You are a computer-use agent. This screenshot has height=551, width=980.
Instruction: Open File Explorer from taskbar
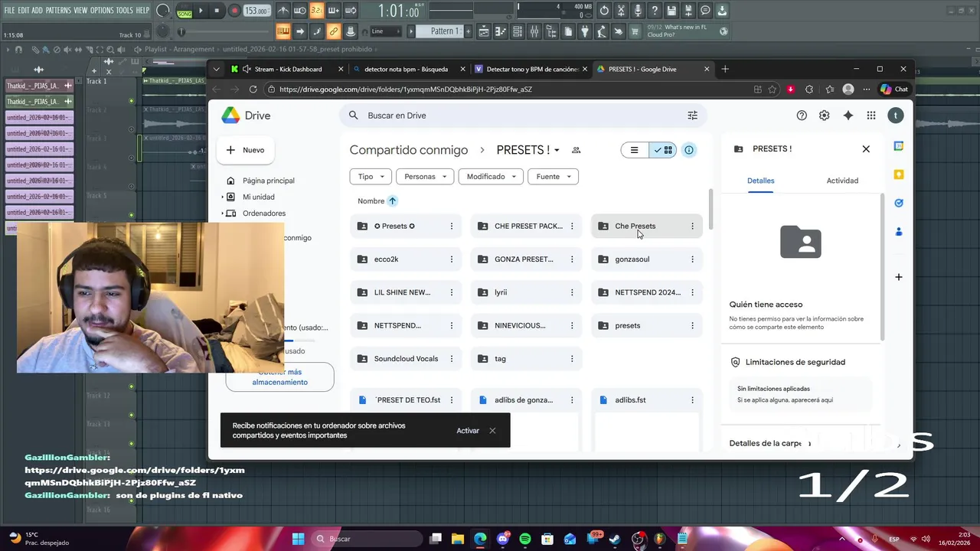[x=457, y=539]
